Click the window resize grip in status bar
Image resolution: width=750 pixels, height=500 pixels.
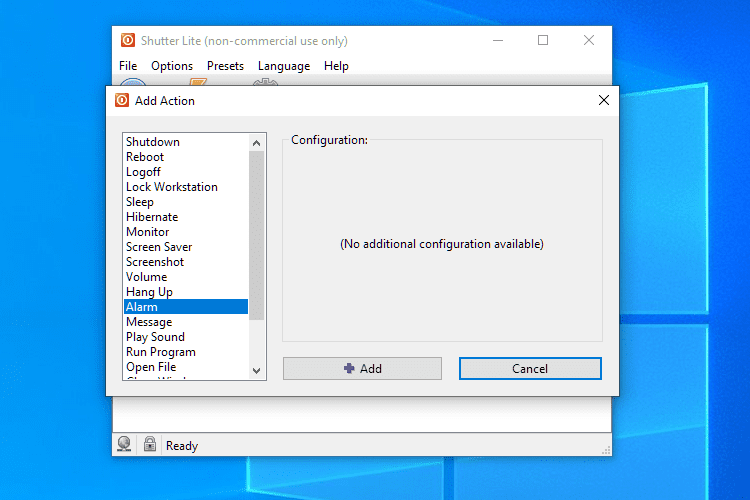(x=606, y=450)
